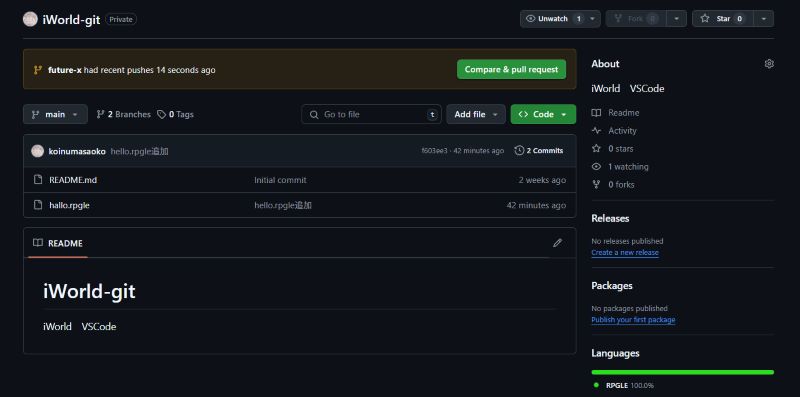Screen dimensions: 800x397
Task: Click the hello.rpgle commit message in file row
Action: point(283,205)
